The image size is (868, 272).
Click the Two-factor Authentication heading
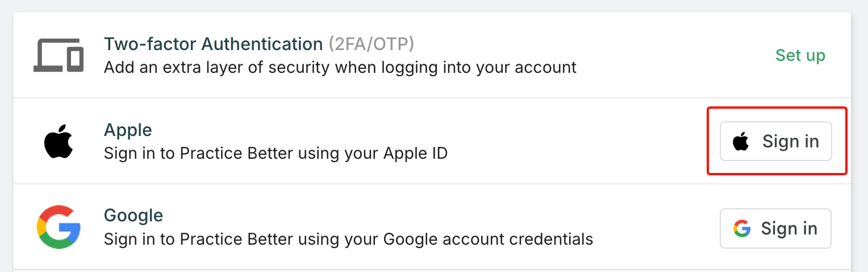click(213, 44)
